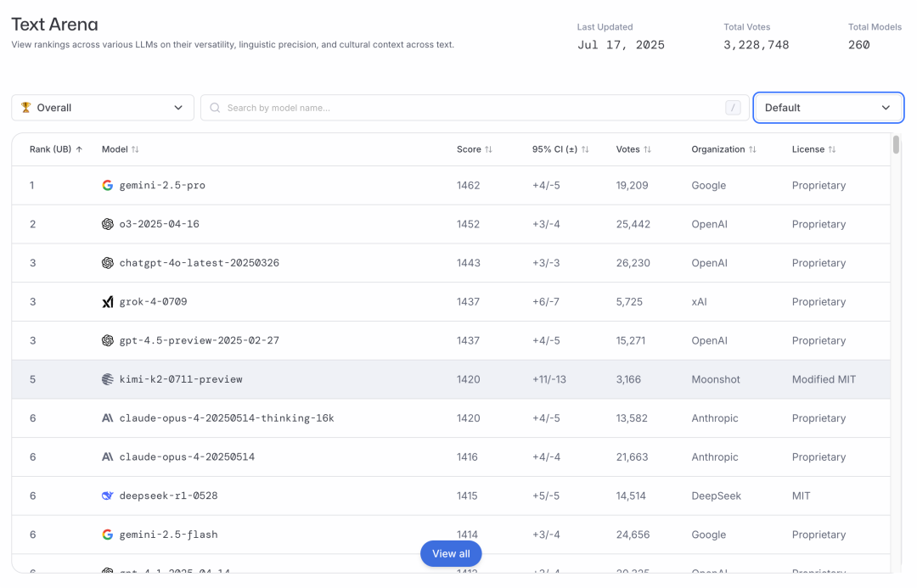Sort by Votes column header
Viewport: 917px width, 588px height.
(633, 149)
